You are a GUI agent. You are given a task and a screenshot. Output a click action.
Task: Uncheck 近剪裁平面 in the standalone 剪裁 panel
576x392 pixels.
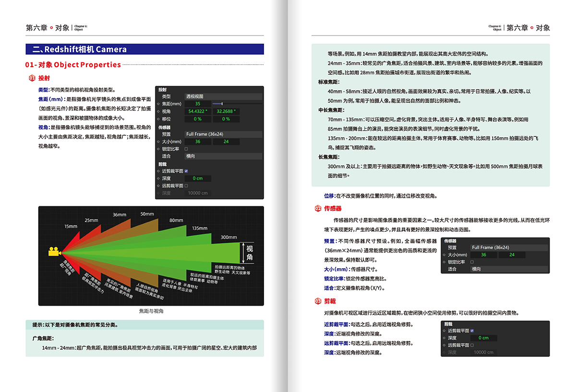click(x=472, y=331)
